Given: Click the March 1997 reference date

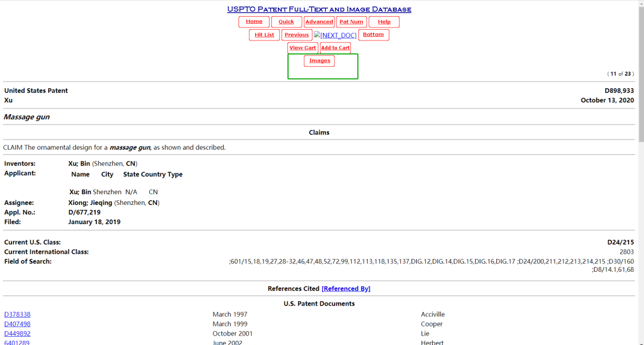Looking at the screenshot, I should (x=230, y=314).
